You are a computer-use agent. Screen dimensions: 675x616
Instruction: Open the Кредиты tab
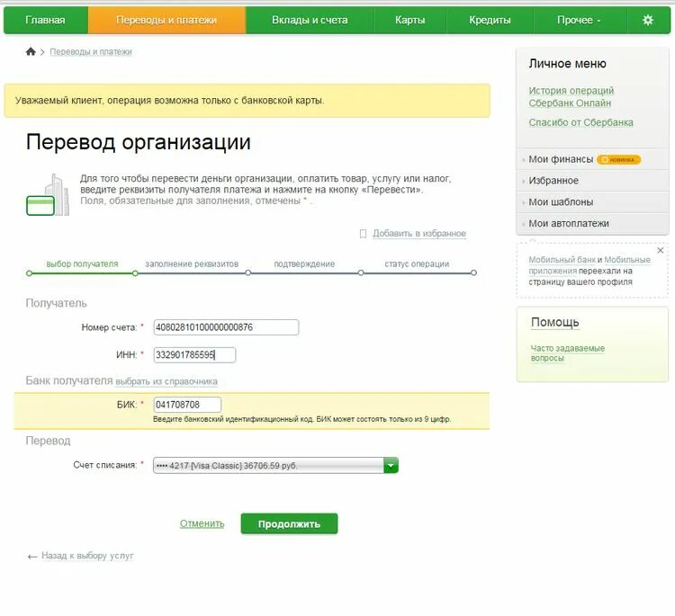[x=490, y=20]
